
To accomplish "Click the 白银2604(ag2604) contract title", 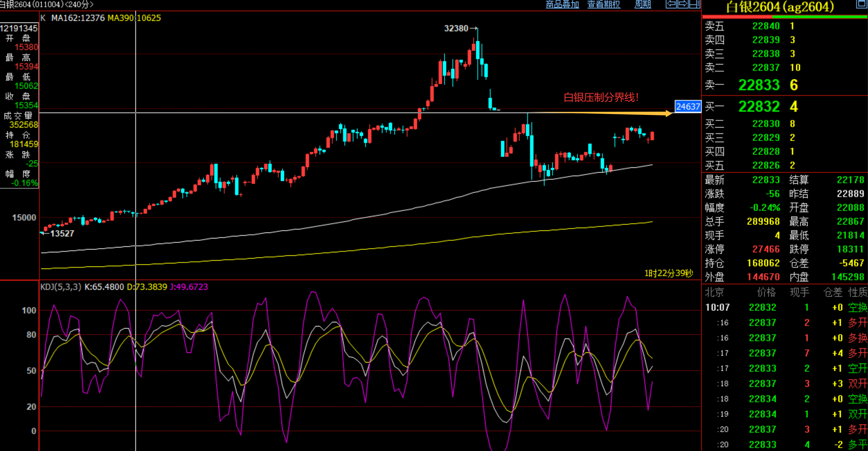I will click(x=780, y=7).
